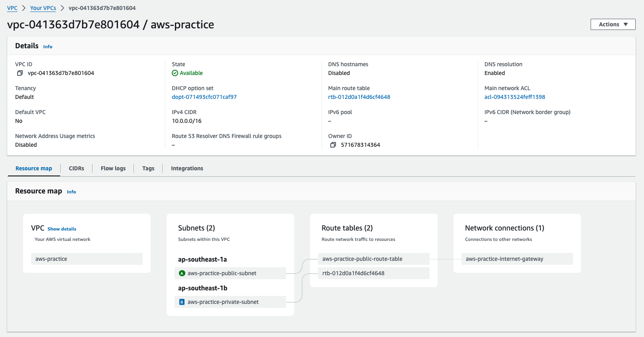Switch to the Resource map tab
Screen dimensions: 644x337
point(34,168)
